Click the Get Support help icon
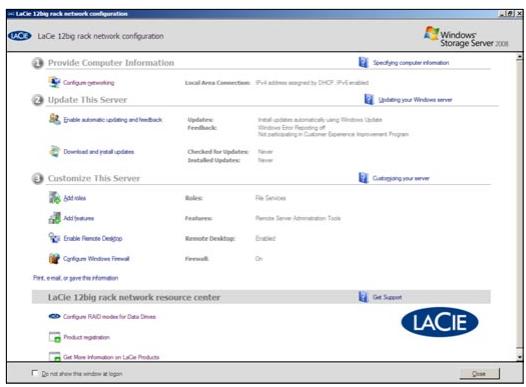Image resolution: width=526 pixels, height=387 pixels. point(363,296)
